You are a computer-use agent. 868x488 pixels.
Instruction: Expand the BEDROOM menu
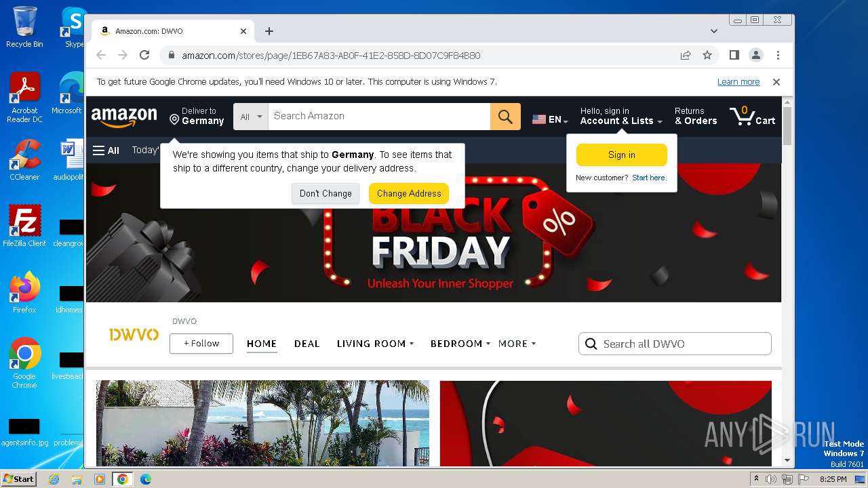460,344
